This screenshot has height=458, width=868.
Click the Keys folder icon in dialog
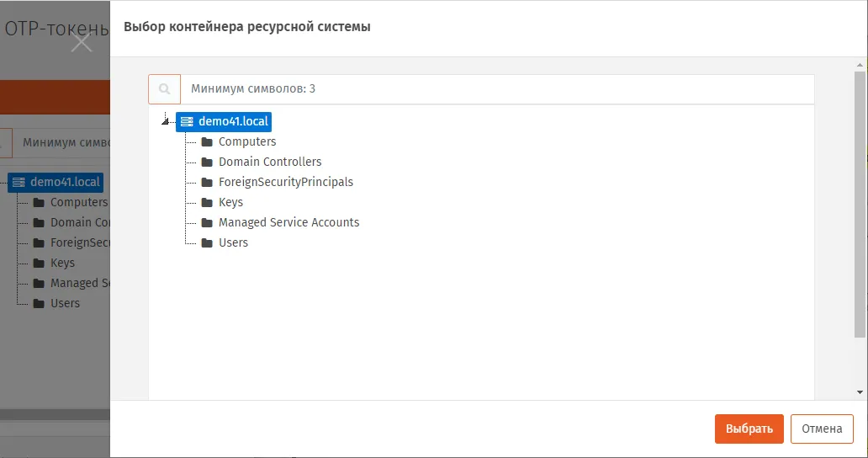(x=207, y=203)
